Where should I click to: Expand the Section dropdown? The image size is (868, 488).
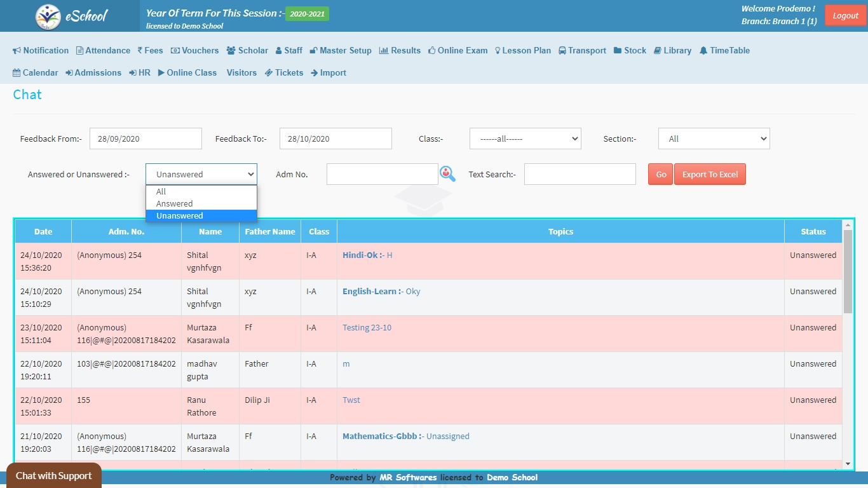[714, 139]
